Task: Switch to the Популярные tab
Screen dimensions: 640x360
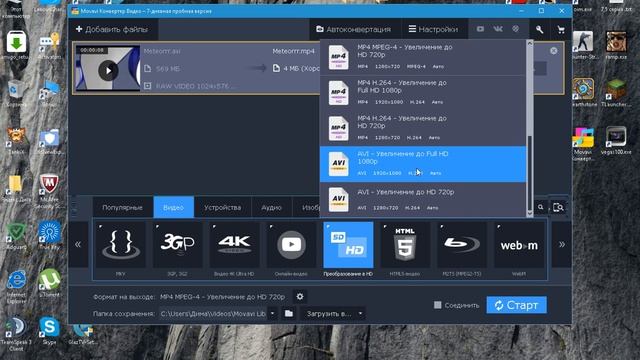Action: pyautogui.click(x=122, y=207)
